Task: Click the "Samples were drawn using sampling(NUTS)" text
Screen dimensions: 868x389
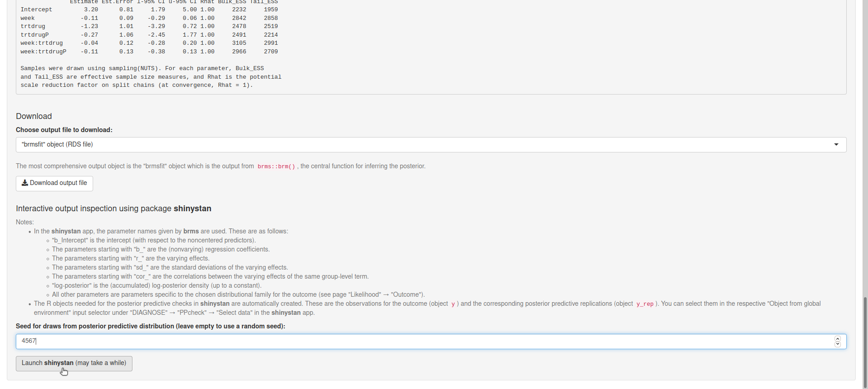Action: tap(90, 68)
